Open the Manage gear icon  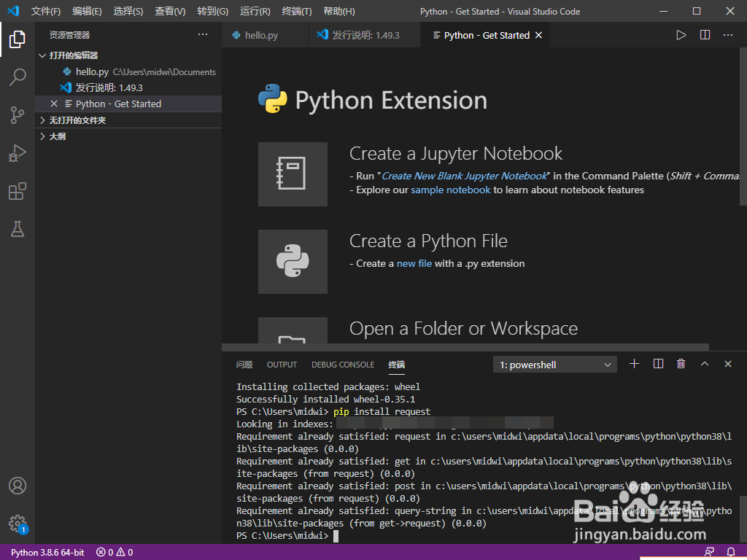[18, 524]
